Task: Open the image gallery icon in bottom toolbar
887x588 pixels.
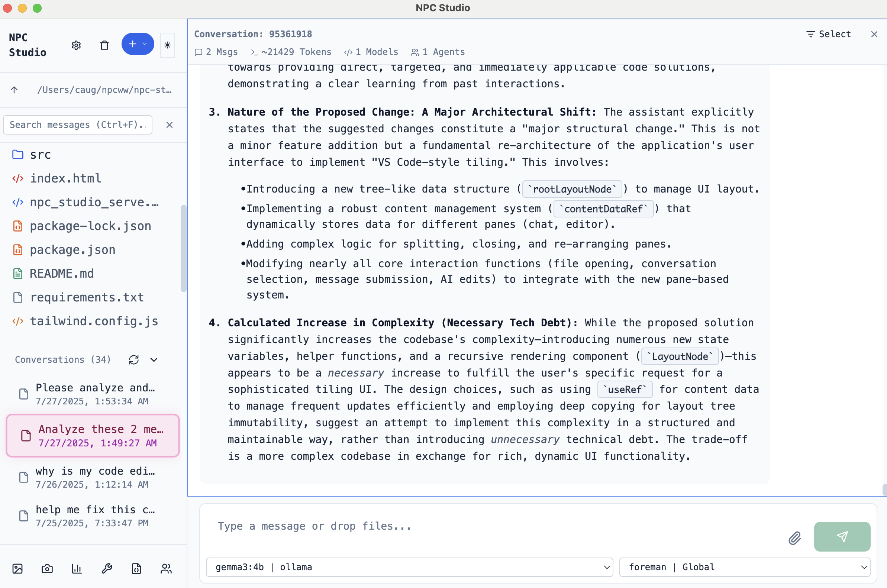Action: pyautogui.click(x=17, y=569)
